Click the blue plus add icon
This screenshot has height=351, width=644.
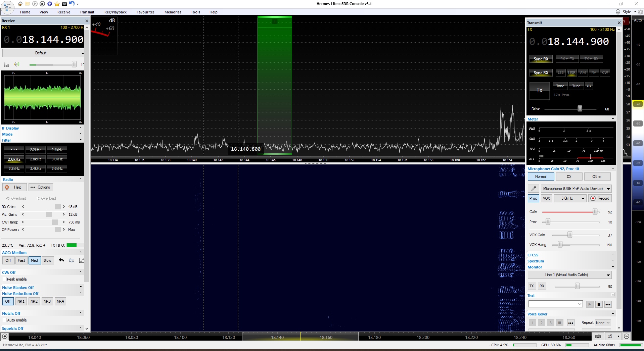pyautogui.click(x=50, y=4)
